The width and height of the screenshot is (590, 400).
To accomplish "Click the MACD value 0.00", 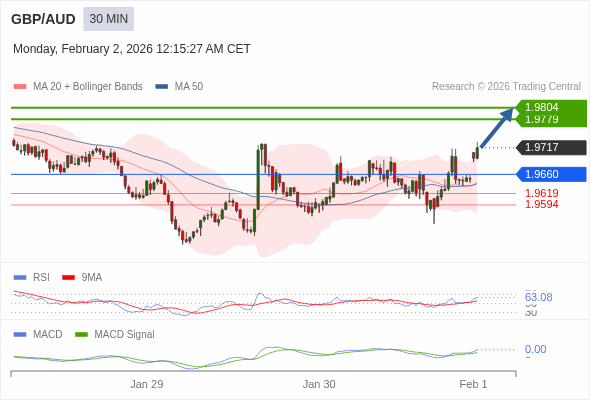I will tap(535, 349).
